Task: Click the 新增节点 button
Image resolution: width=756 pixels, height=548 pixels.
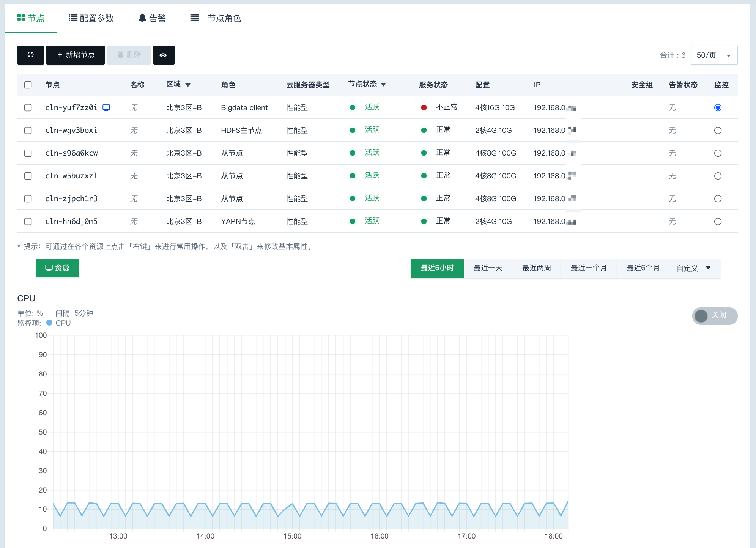Action: tap(76, 55)
